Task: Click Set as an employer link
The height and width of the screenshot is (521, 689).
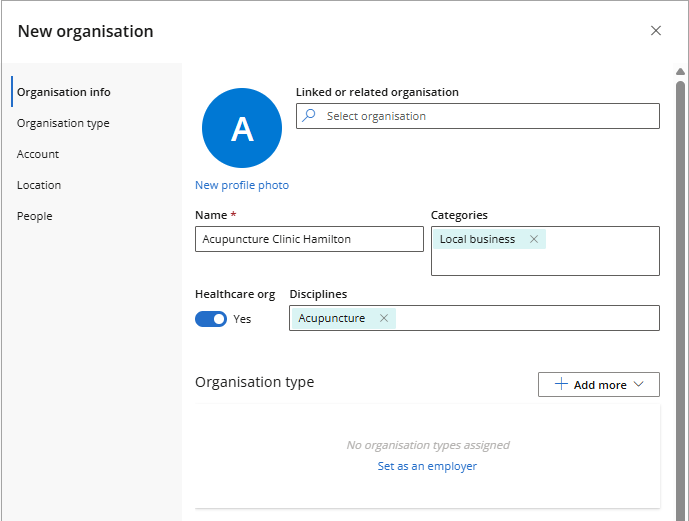Action: click(x=427, y=466)
